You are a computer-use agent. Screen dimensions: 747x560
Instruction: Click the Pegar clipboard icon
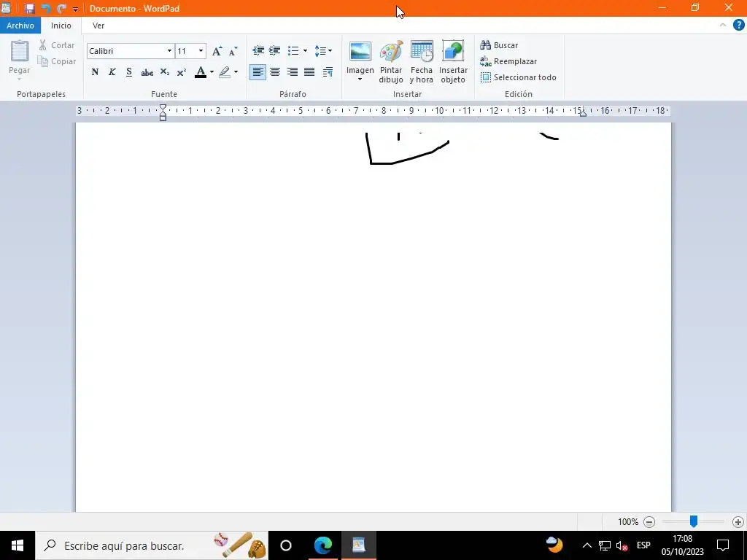[x=20, y=51]
